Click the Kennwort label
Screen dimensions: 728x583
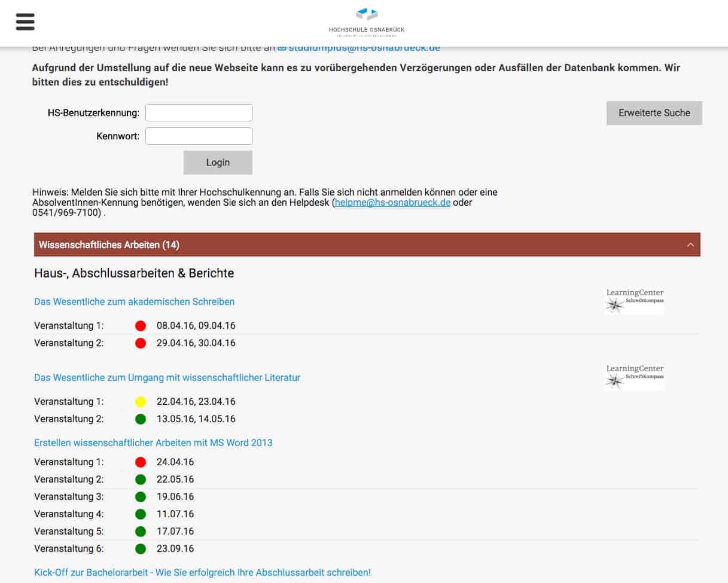118,136
